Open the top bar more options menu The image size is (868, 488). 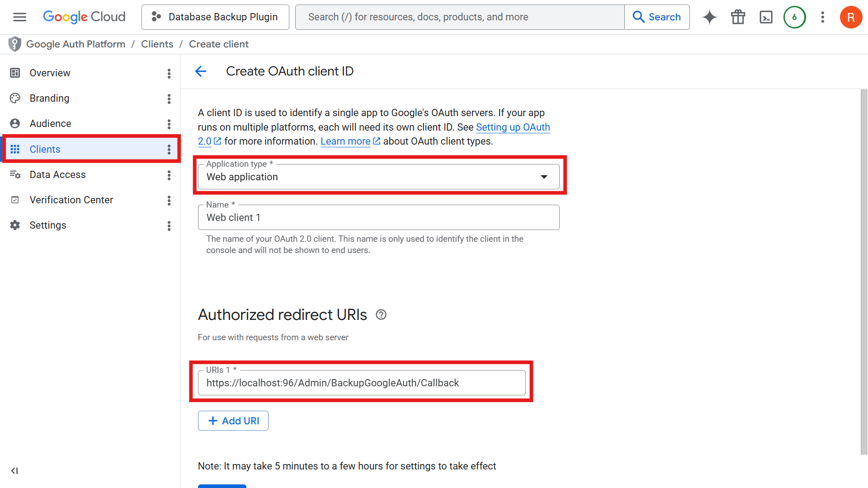click(823, 17)
